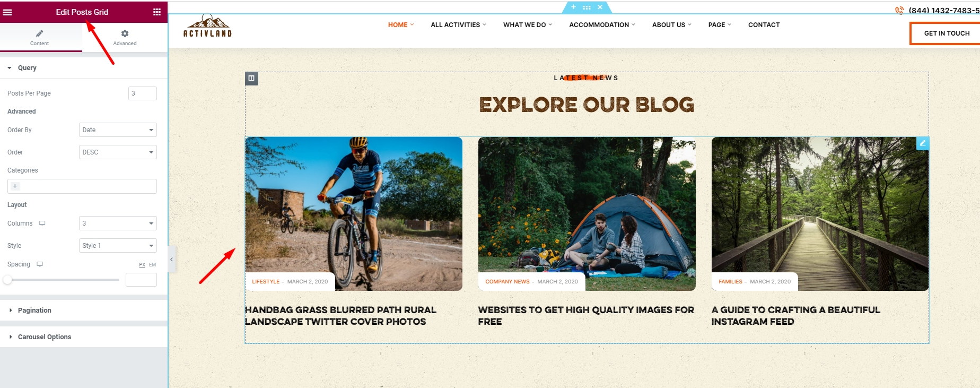Image resolution: width=980 pixels, height=388 pixels.
Task: Click the edit column handle icon
Action: tap(251, 78)
